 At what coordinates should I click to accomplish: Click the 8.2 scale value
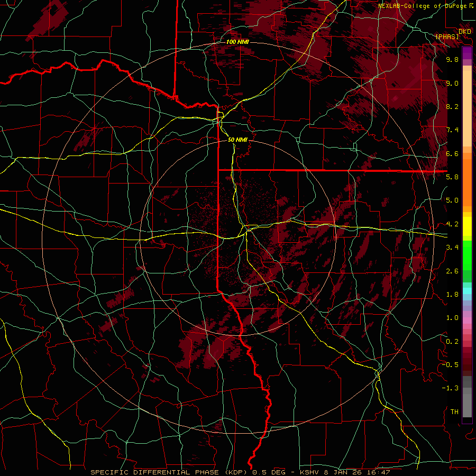point(452,106)
